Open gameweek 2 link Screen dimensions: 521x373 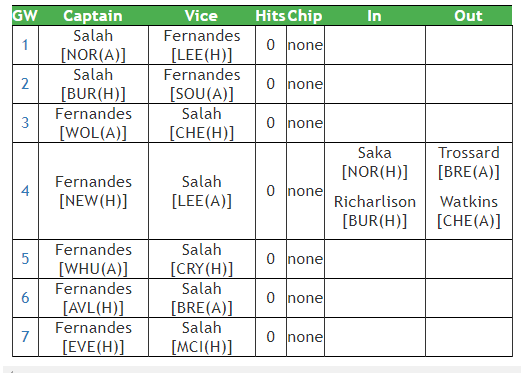click(25, 84)
